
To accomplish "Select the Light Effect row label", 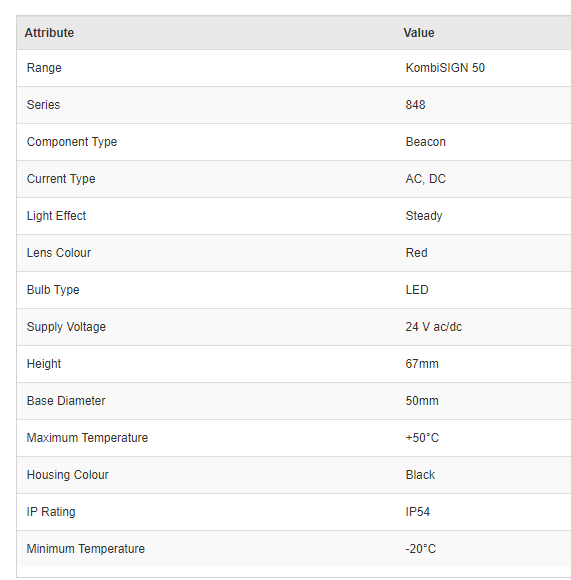I will coord(56,216).
